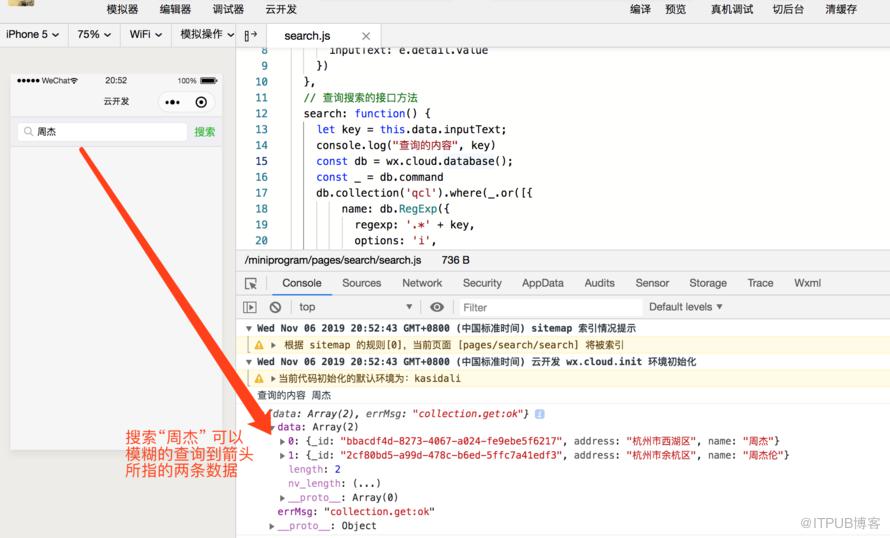Select the search.js file tab

(307, 36)
